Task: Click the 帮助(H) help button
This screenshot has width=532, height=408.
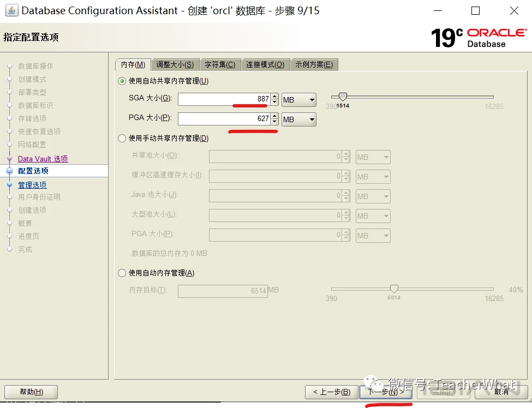Action: click(31, 392)
